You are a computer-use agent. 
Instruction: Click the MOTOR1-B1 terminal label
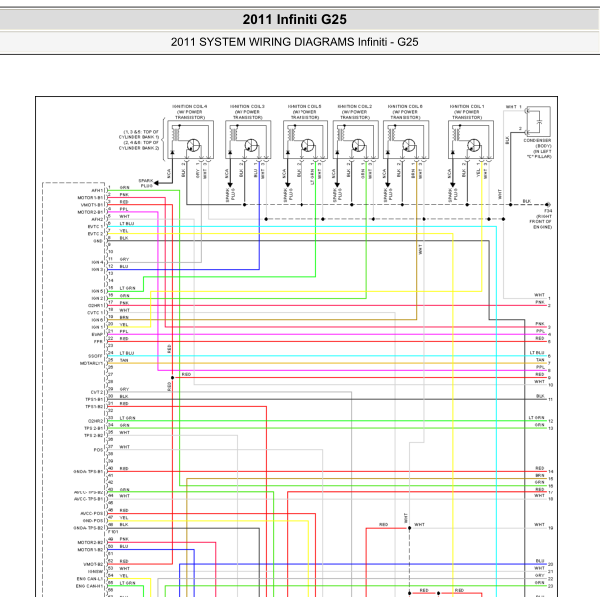(x=90, y=197)
